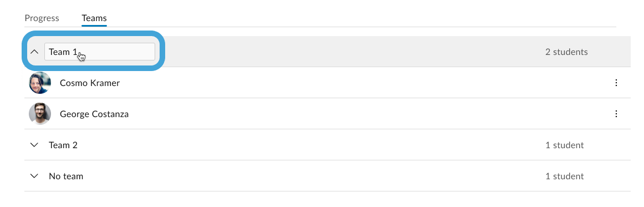This screenshot has width=644, height=207.
Task: Click the Cosmo Kramer name
Action: (90, 83)
